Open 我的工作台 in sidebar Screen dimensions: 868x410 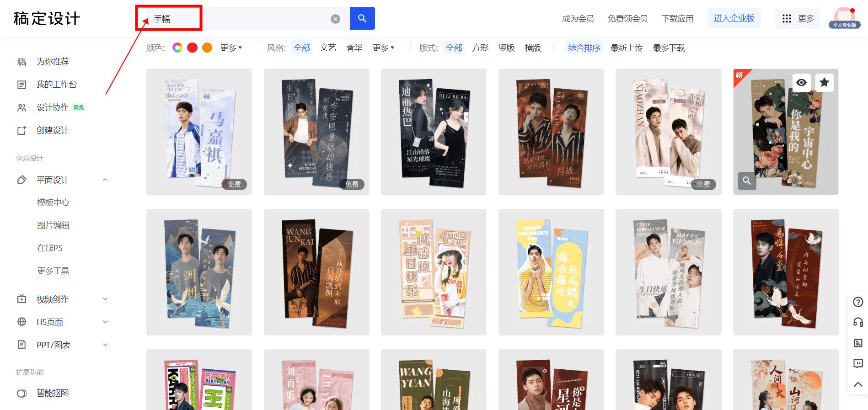click(56, 85)
